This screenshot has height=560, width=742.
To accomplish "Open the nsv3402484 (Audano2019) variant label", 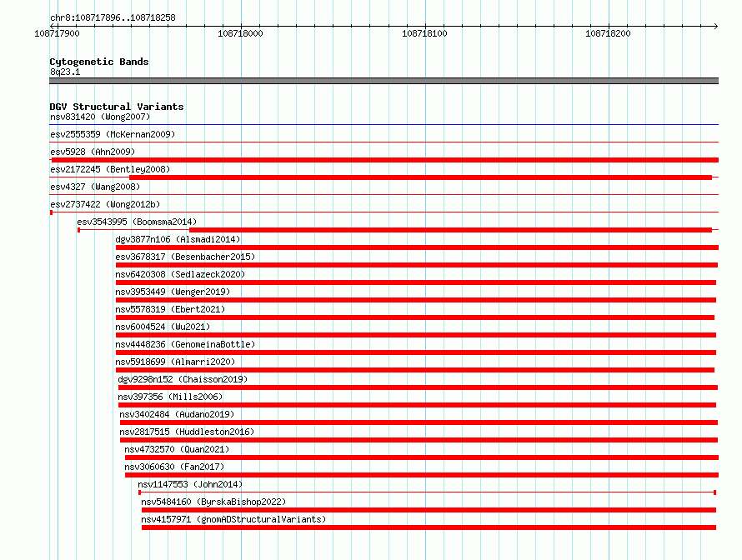I will (x=177, y=414).
